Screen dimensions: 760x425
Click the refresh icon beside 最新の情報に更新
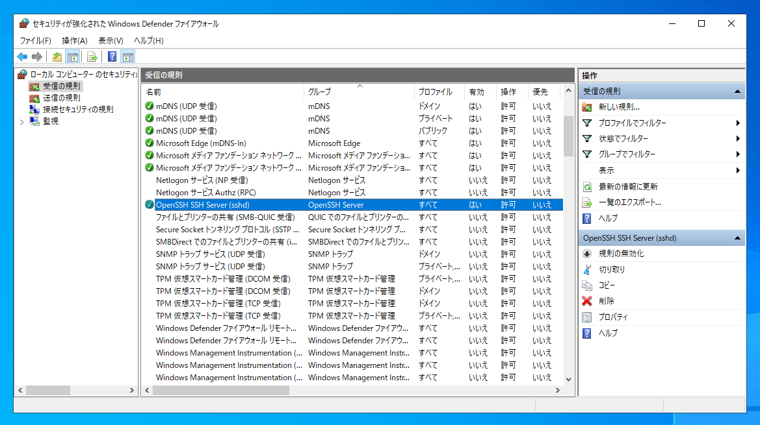587,187
